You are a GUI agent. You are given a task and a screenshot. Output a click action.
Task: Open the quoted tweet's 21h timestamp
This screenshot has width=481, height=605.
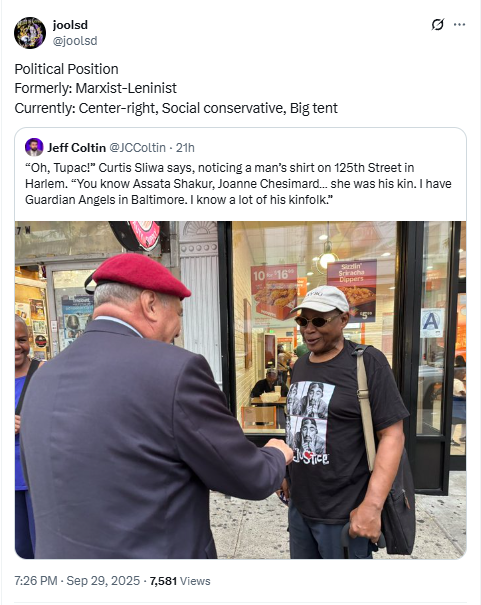pos(185,147)
